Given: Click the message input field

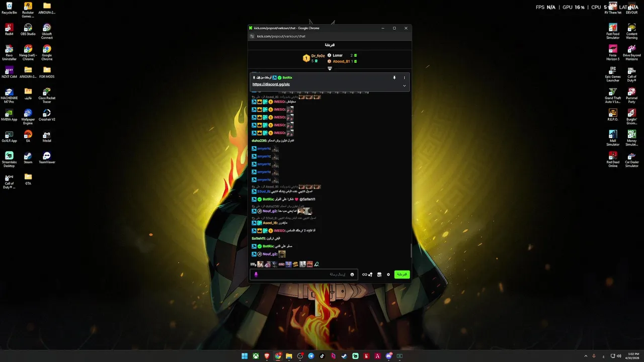Looking at the screenshot, I should pyautogui.click(x=304, y=275).
